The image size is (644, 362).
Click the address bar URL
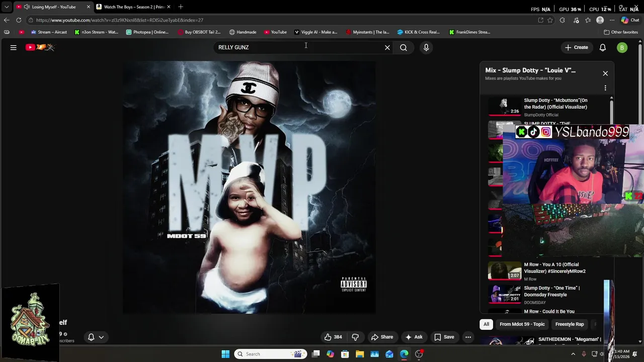pyautogui.click(x=120, y=20)
